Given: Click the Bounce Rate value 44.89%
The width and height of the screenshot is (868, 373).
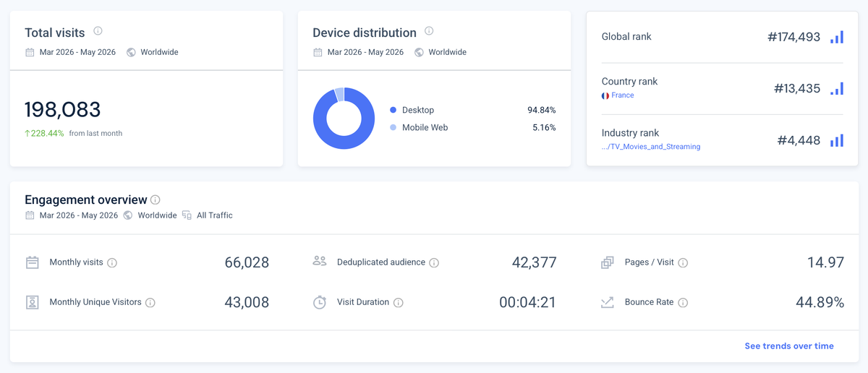Looking at the screenshot, I should [x=820, y=302].
